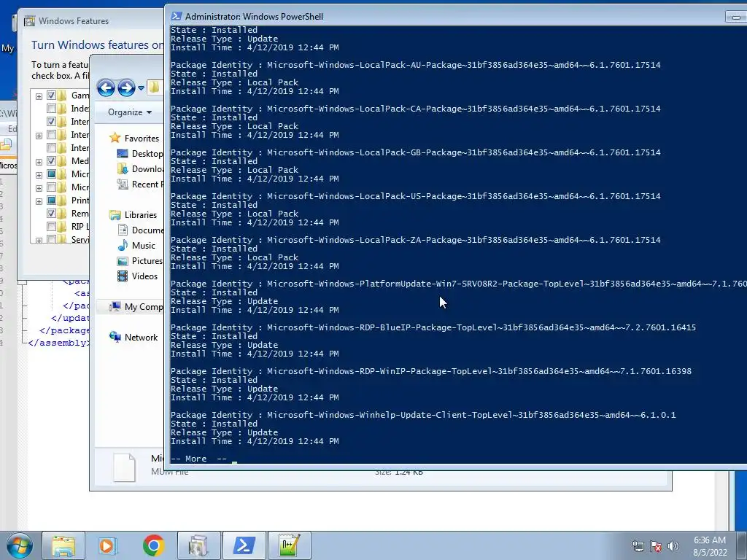Click the Pictures library icon
Viewport: 747px width, 560px height.
point(123,261)
